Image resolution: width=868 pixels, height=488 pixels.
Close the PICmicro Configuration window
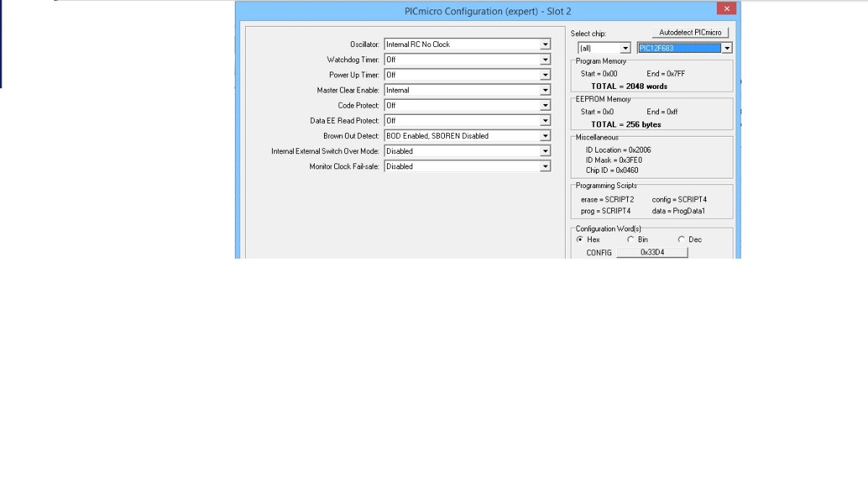[726, 9]
